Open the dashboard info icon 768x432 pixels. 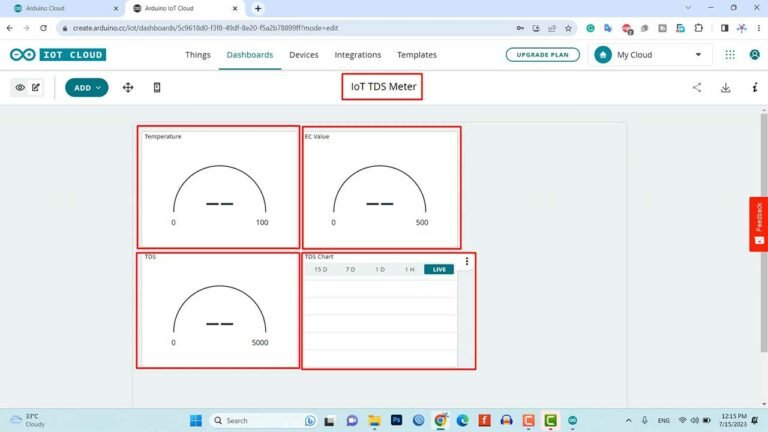[x=755, y=88]
